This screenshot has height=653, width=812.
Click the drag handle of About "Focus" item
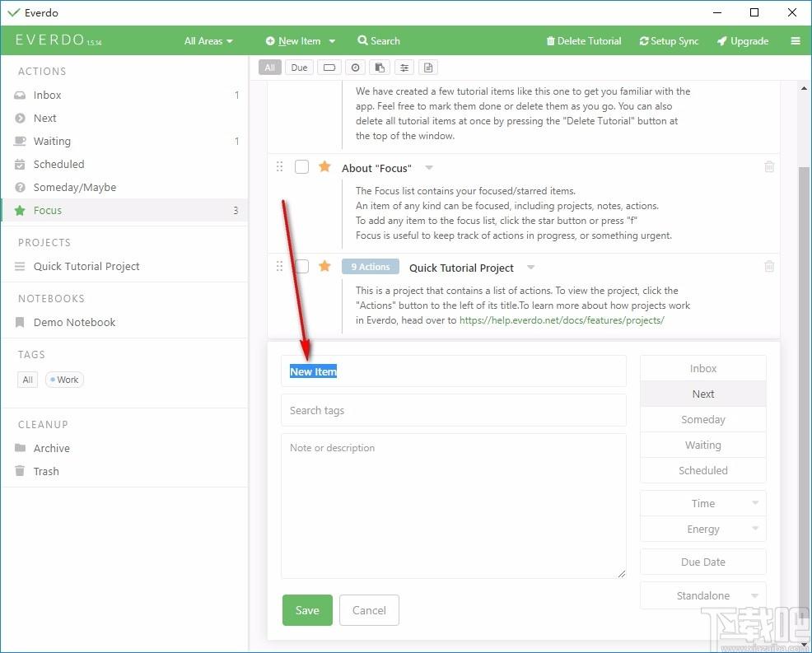tap(280, 166)
